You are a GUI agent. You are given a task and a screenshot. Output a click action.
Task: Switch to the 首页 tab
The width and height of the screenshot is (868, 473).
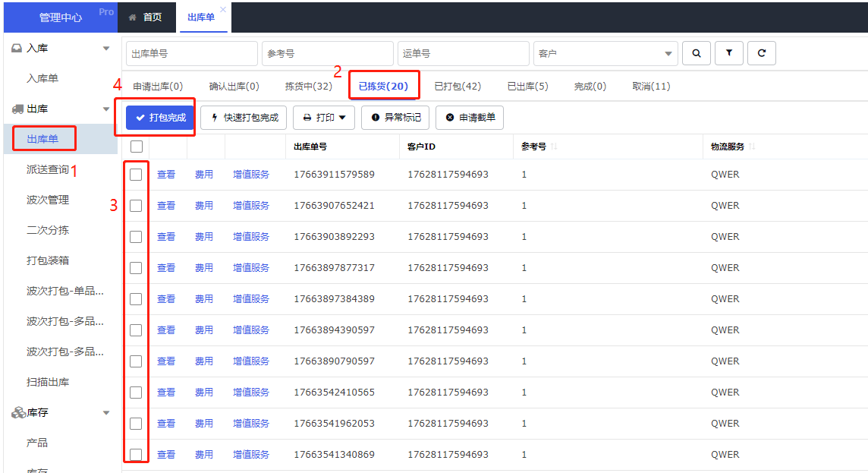pyautogui.click(x=145, y=17)
